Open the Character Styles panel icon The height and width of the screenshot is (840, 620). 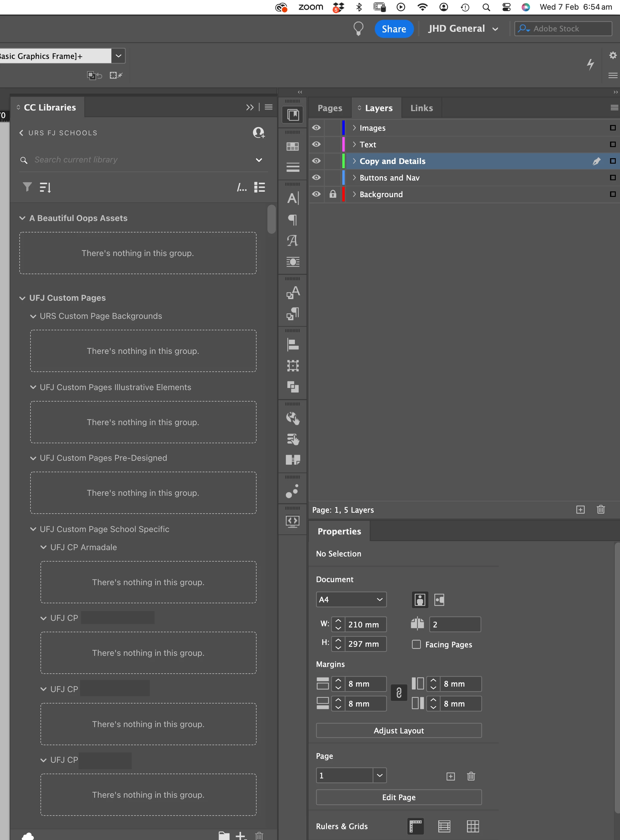click(x=293, y=292)
